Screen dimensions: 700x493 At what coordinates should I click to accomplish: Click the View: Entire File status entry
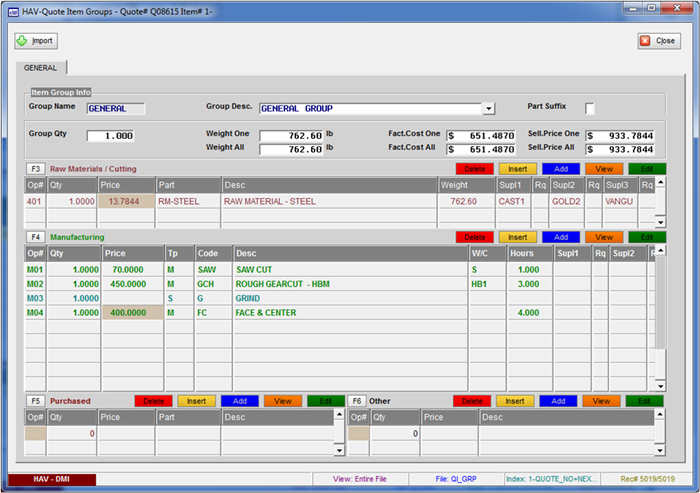pos(360,479)
